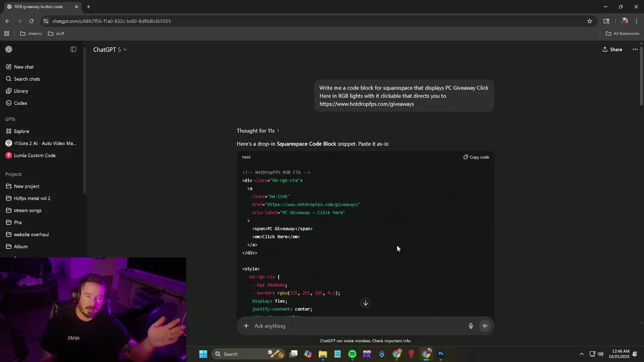The image size is (644, 362).
Task: Open HUD FX from the taskbar
Action: point(367,354)
